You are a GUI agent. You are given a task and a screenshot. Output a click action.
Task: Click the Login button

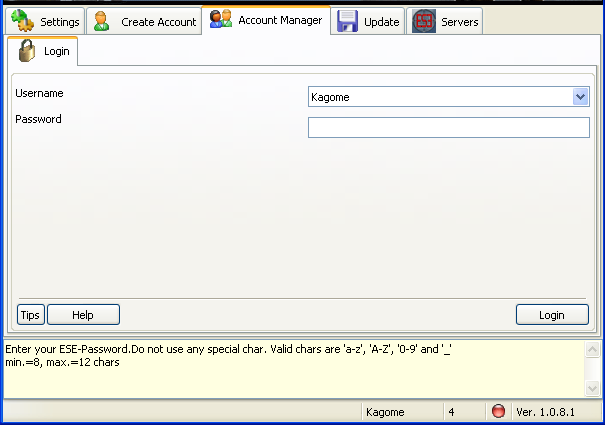(552, 315)
